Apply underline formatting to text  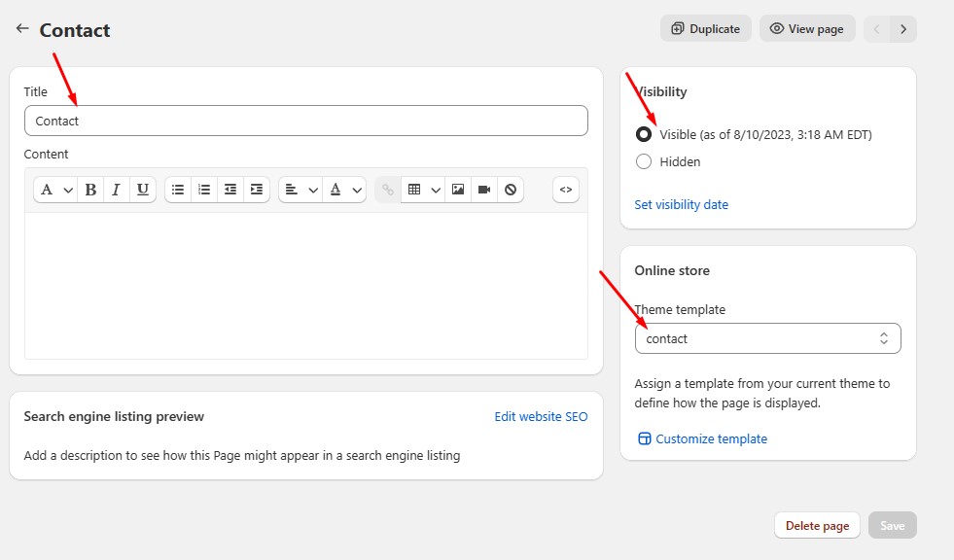143,190
